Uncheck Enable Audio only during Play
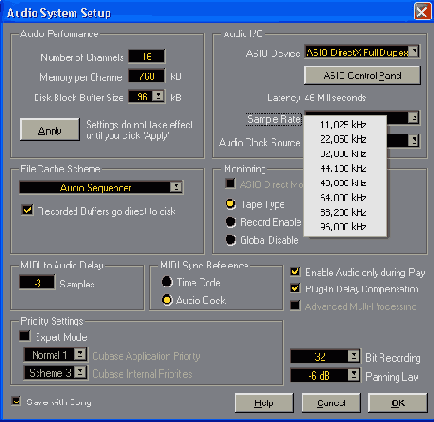This screenshot has height=422, width=434. [x=295, y=272]
